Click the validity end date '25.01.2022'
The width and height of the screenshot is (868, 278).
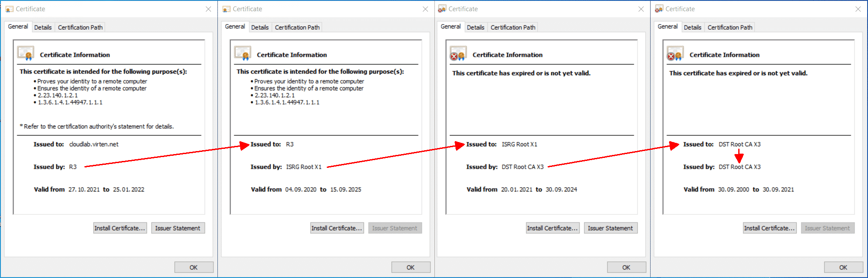pyautogui.click(x=129, y=189)
